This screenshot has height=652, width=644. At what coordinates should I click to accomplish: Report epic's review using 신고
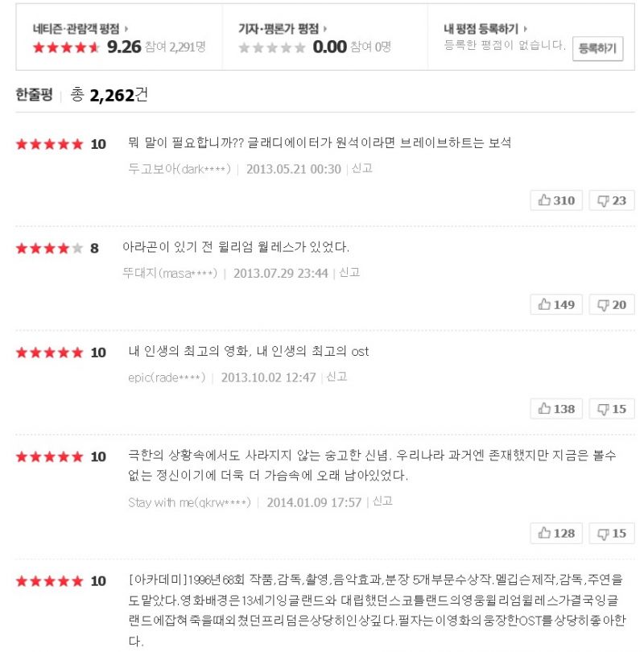(x=336, y=377)
